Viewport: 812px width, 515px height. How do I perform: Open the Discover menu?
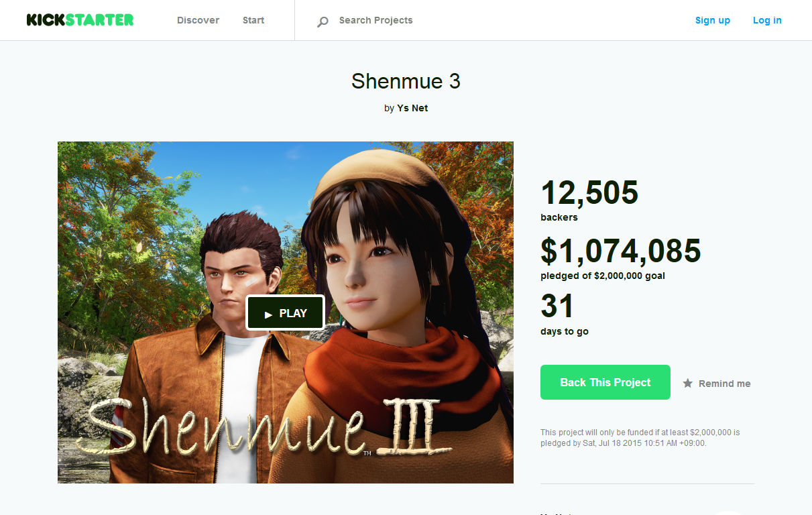[x=198, y=20]
